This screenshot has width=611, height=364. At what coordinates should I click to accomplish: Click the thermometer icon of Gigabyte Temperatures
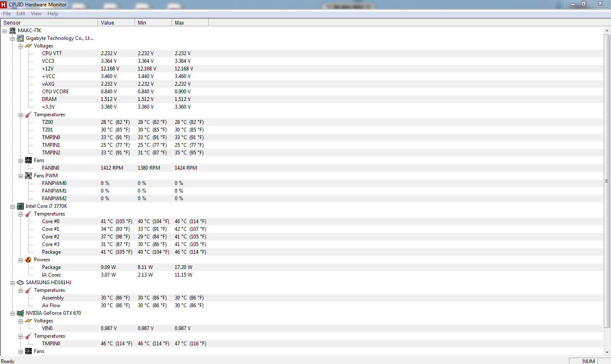point(28,115)
